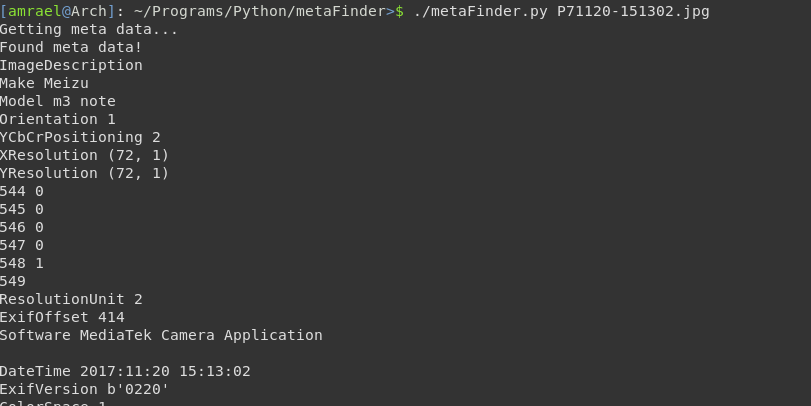The height and width of the screenshot is (406, 811).
Task: Click the 'ExifOffset 414' line
Action: tap(62, 317)
